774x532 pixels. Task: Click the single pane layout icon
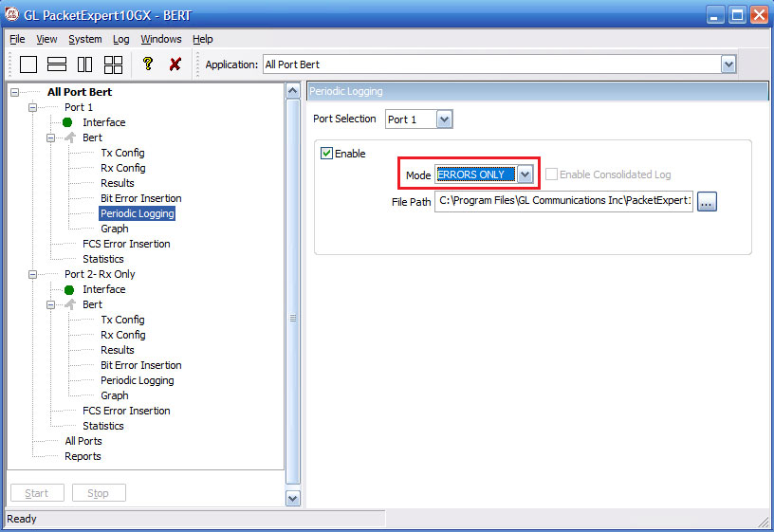point(28,64)
